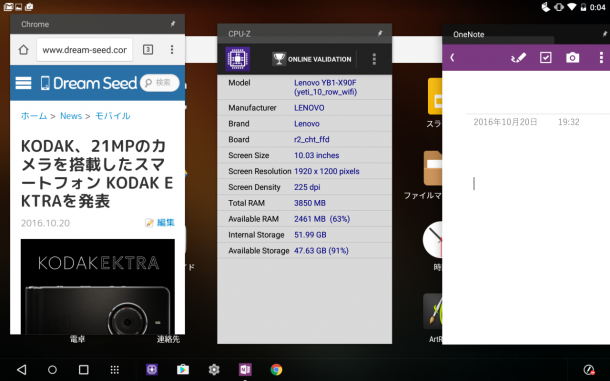Open OneNote three-dot overflow menu
Image resolution: width=610 pixels, height=381 pixels.
601,58
